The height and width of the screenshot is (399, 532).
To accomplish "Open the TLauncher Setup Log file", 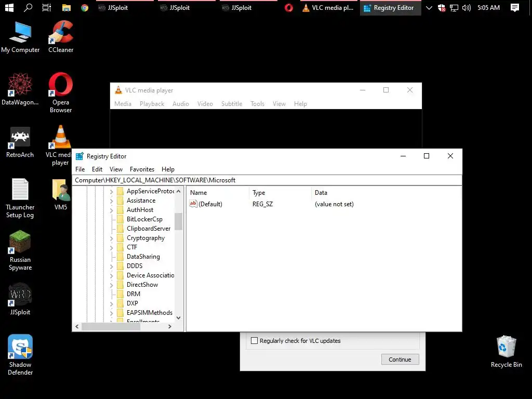I will [20, 198].
